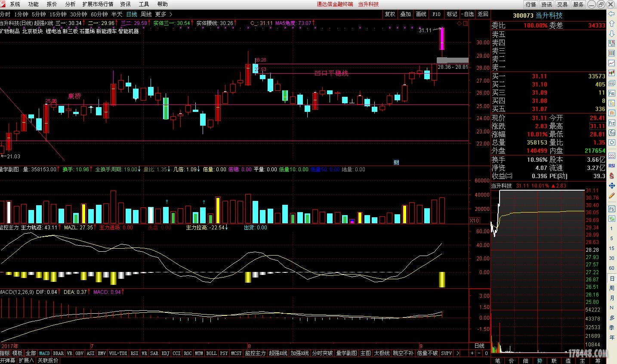617x364 pixels.
Task: Select the pencil drawing tool icon
Action: coord(611,195)
